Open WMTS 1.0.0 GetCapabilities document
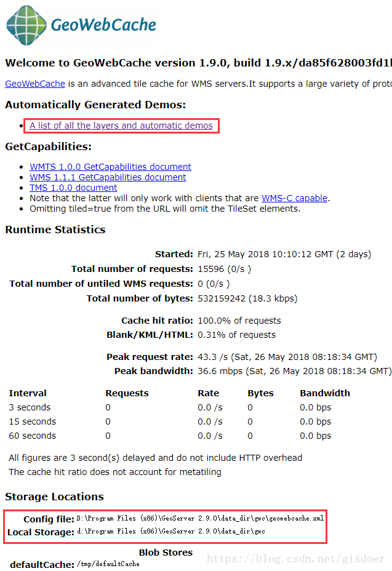This screenshot has height=571, width=392. 110,167
